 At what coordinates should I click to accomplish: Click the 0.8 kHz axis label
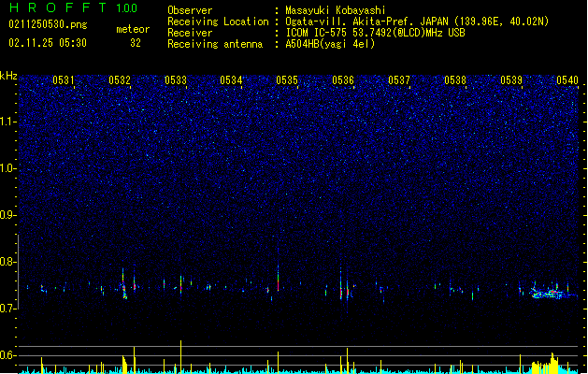(8, 262)
